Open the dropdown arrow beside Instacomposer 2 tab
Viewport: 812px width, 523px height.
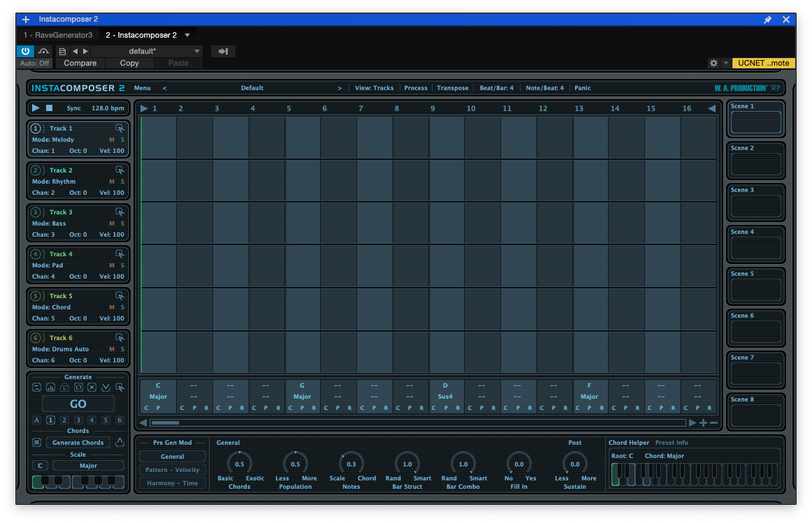[x=187, y=35]
